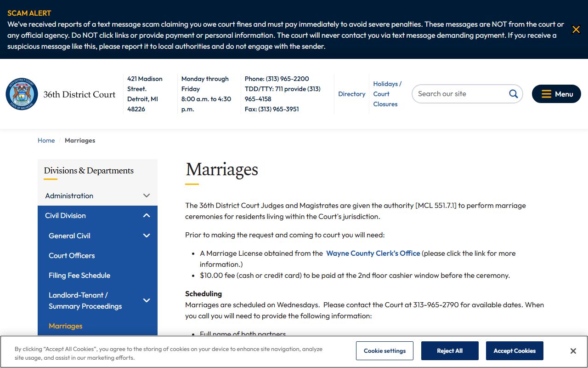The width and height of the screenshot is (588, 368).
Task: Click the $10.00 fee bullet text
Action: pyautogui.click(x=355, y=276)
